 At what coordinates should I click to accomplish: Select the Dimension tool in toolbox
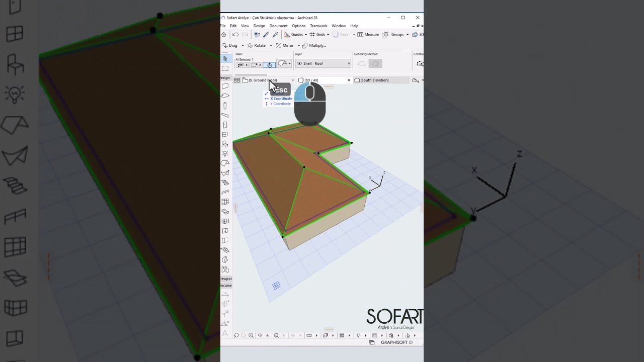point(225,295)
